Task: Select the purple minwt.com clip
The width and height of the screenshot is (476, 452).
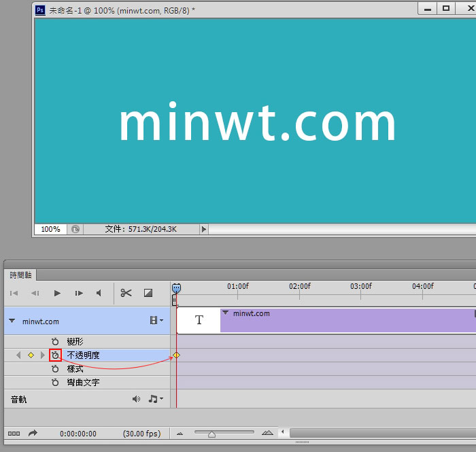Action: click(348, 320)
